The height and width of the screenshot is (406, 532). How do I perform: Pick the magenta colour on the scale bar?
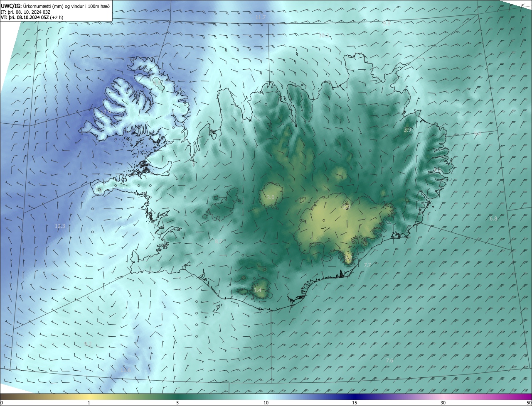pyautogui.click(x=526, y=397)
